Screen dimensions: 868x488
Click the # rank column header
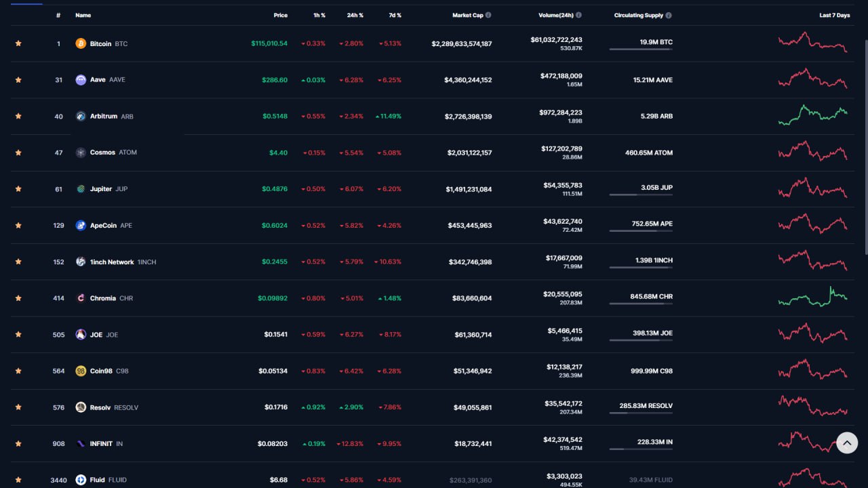pos(58,15)
